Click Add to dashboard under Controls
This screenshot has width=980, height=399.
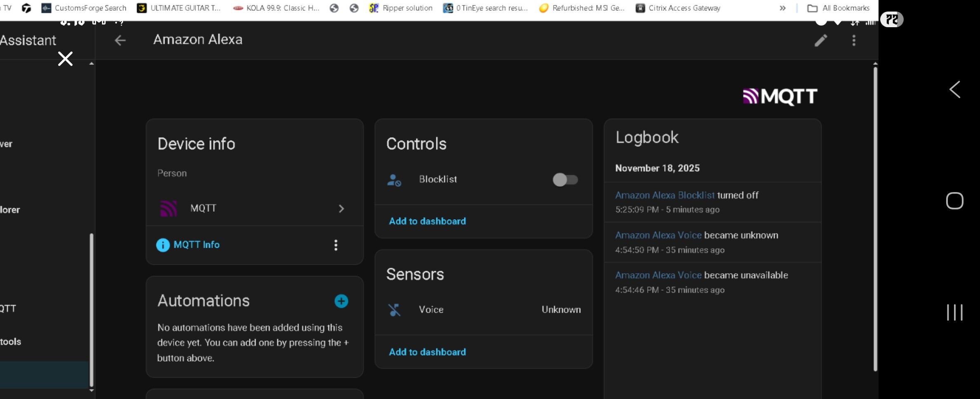click(427, 221)
